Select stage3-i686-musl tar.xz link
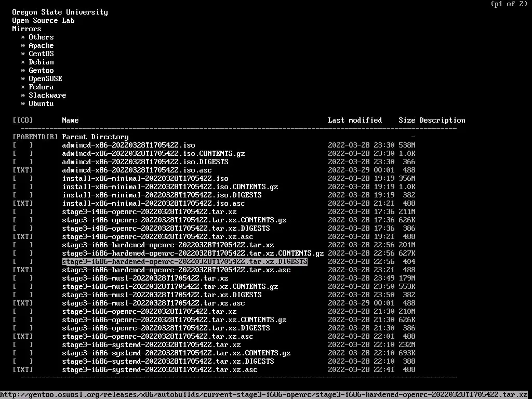532x399 pixels. [145, 278]
